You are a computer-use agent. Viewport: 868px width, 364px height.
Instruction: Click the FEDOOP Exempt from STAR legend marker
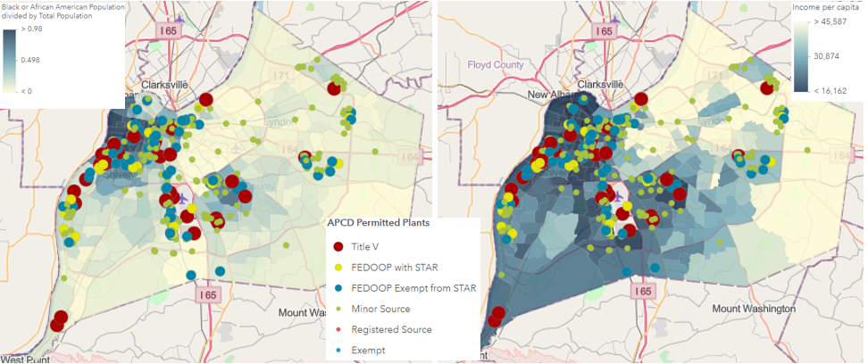click(338, 287)
